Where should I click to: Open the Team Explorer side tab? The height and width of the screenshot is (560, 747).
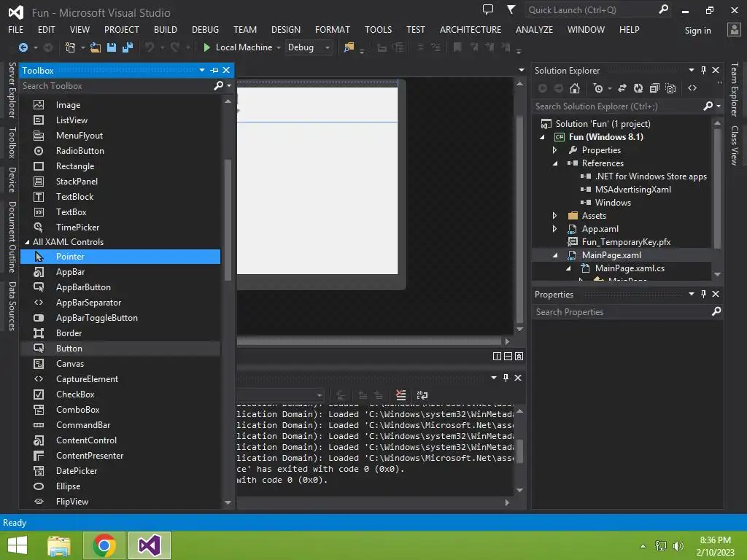[735, 89]
